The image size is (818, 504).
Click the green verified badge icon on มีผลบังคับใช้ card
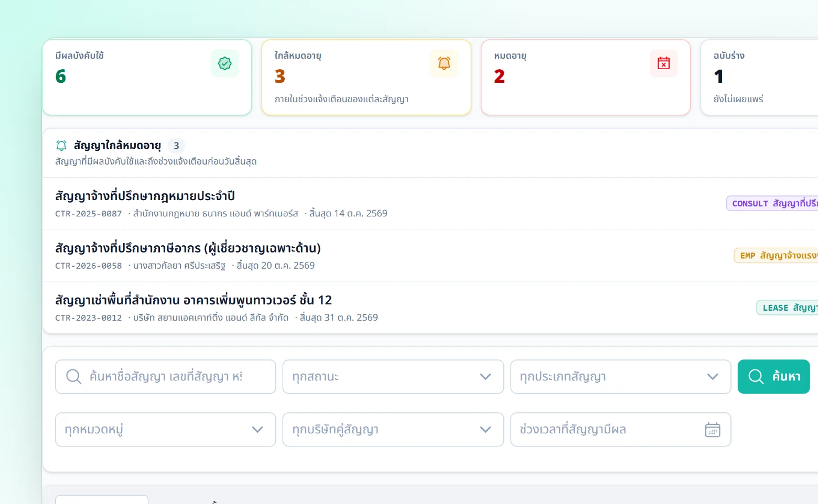[x=225, y=63]
